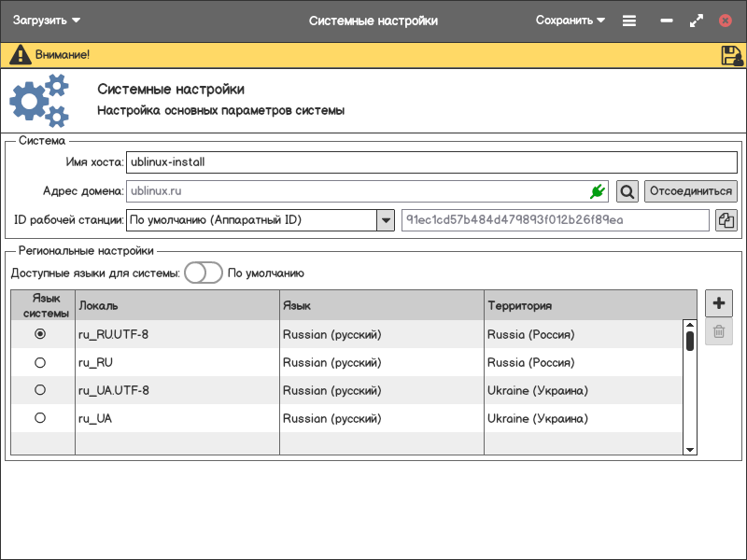Click the green plug connection icon
This screenshot has height=560, width=747.
598,191
